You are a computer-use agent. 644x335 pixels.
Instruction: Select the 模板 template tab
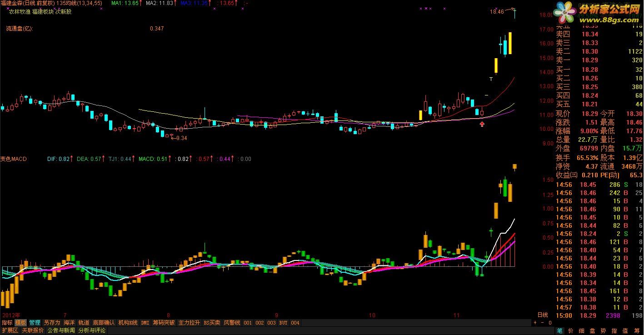(20, 323)
